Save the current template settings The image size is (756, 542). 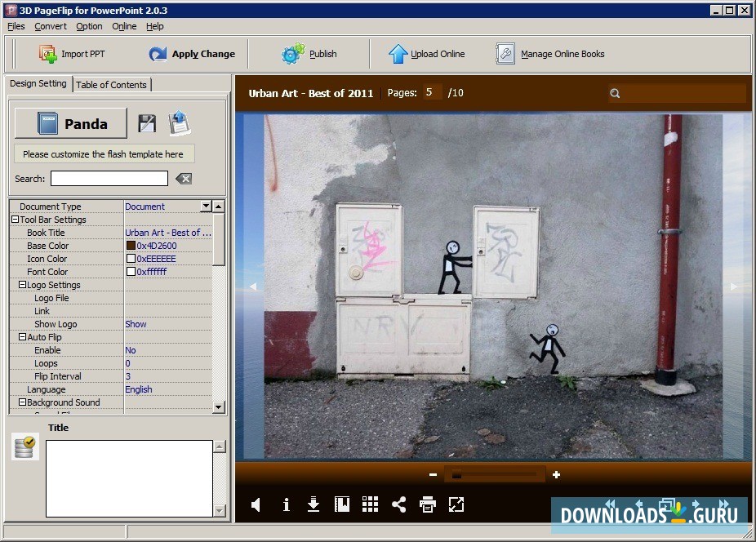pos(147,123)
